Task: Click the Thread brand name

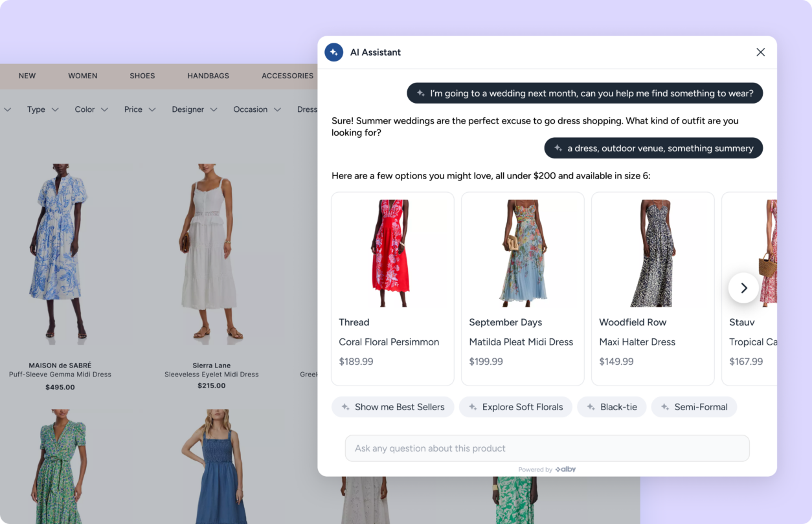Action: [354, 322]
